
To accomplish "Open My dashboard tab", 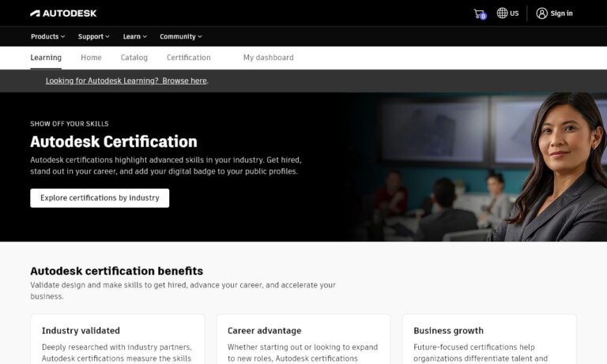I will [x=268, y=58].
